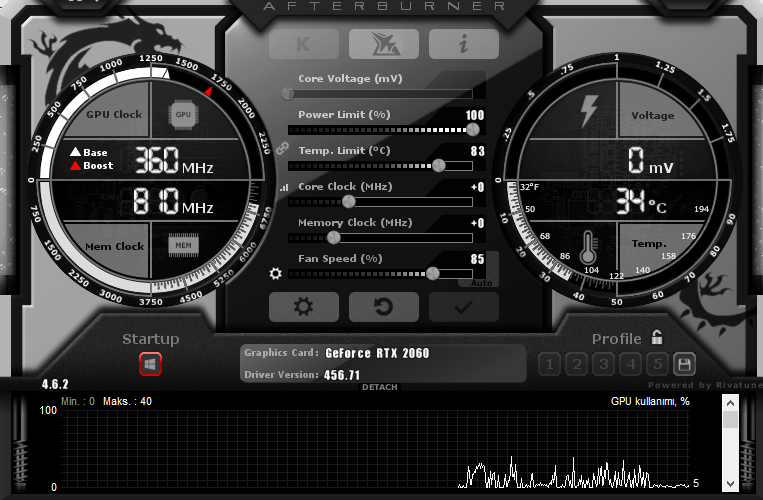The height and width of the screenshot is (500, 763).
Task: Open the curve editor bars icon near Core Clock
Action: click(284, 187)
